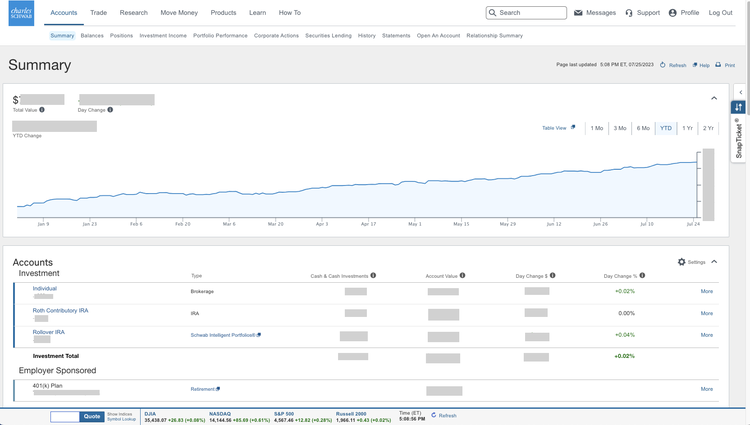Open the Relationship Summary tab
This screenshot has width=750, height=425.
pos(495,35)
